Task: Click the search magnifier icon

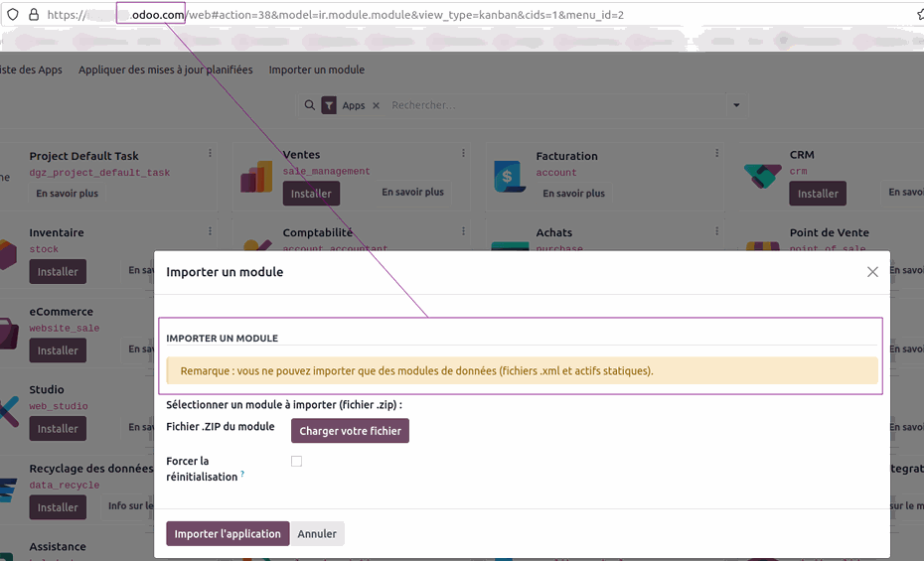Action: click(310, 105)
